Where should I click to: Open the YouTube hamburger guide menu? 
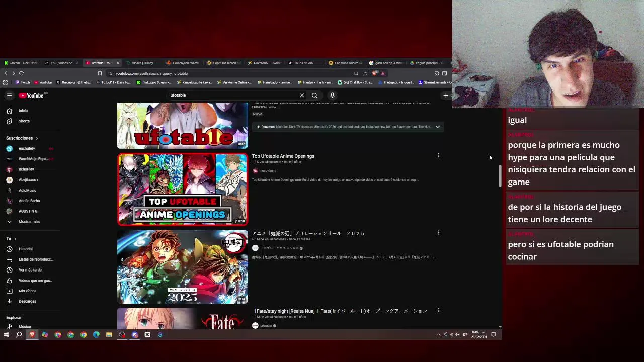click(9, 95)
